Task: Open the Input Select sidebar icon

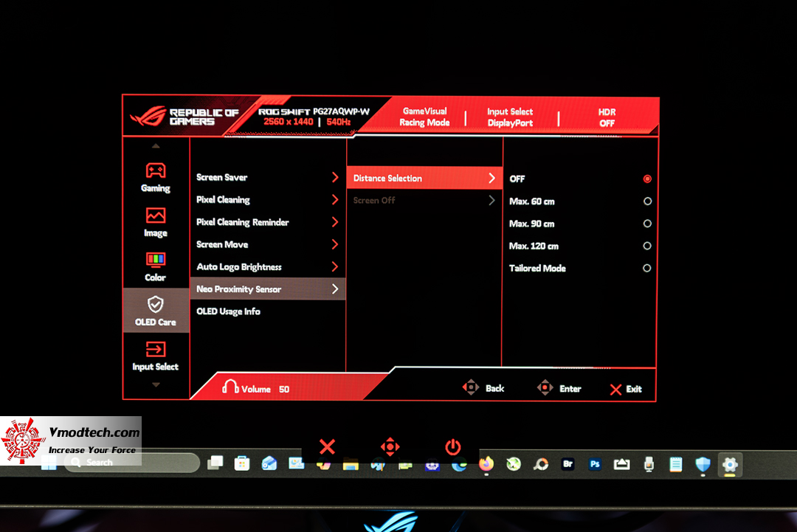Action: [156, 349]
